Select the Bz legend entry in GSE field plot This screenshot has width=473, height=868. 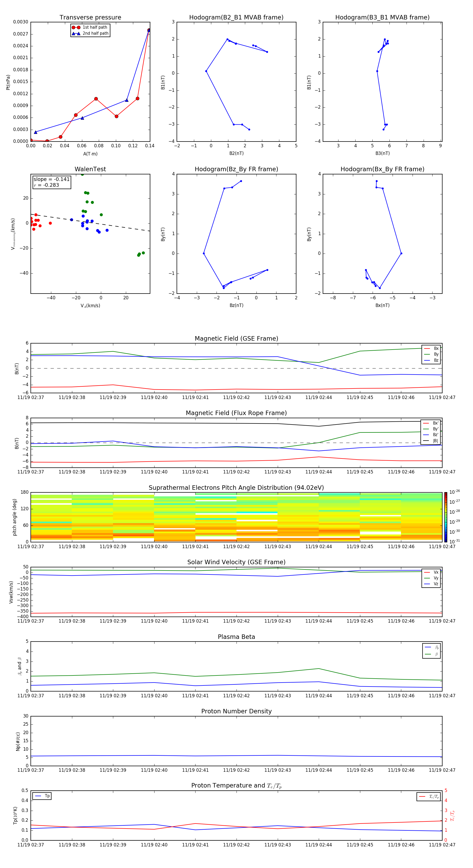pos(431,361)
